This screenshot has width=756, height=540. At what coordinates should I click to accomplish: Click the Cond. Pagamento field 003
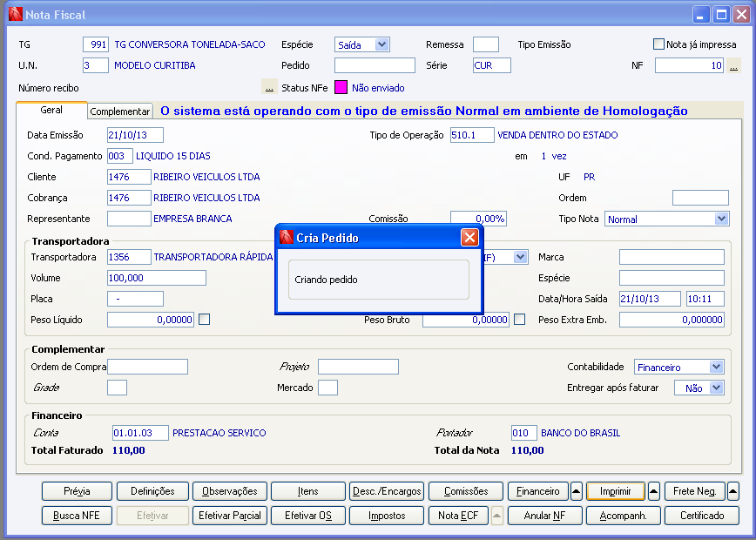point(119,156)
